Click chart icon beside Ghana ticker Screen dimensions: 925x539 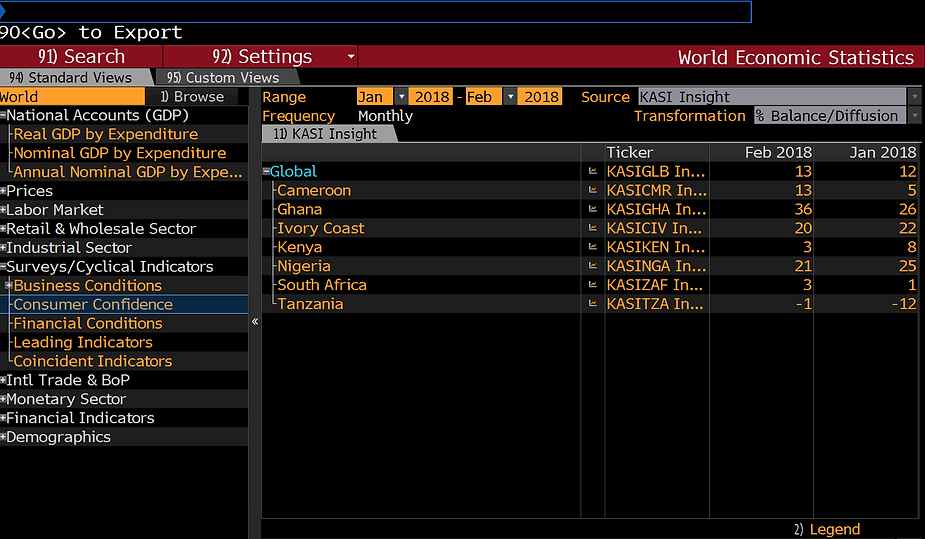[593, 209]
